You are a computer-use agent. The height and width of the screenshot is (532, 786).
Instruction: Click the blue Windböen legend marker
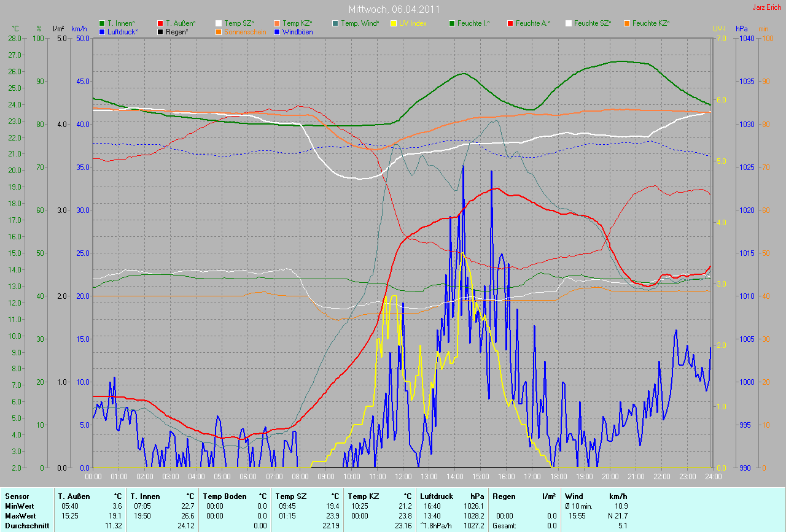277,31
